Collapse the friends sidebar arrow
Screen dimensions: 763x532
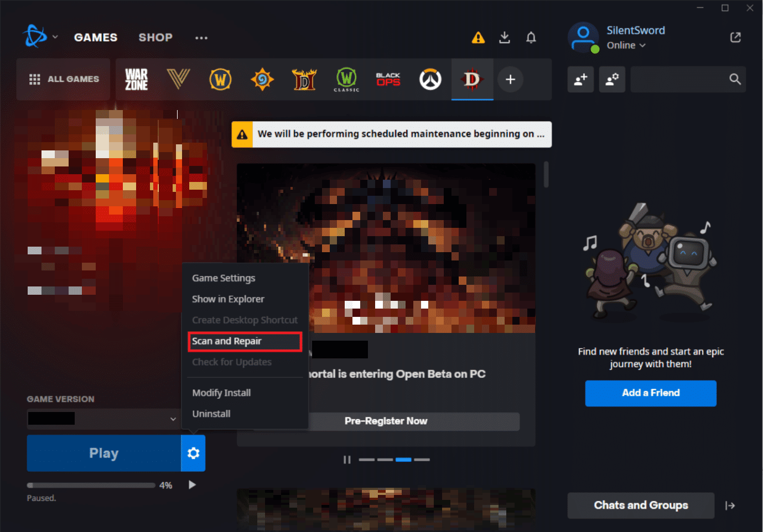(730, 505)
